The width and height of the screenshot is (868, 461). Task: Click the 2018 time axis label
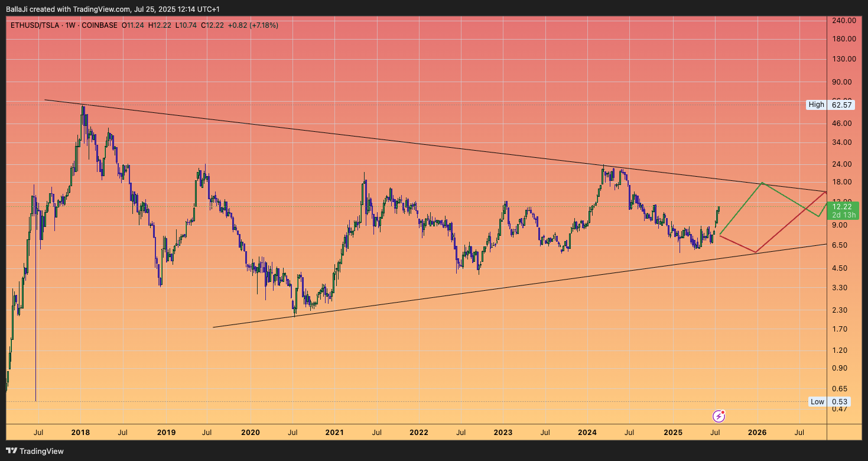(80, 433)
